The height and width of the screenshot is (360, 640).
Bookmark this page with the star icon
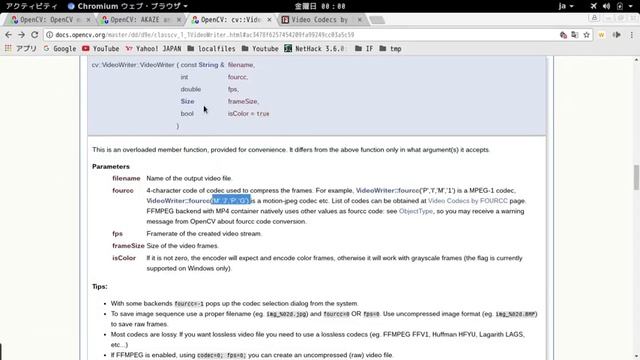pyautogui.click(x=587, y=35)
